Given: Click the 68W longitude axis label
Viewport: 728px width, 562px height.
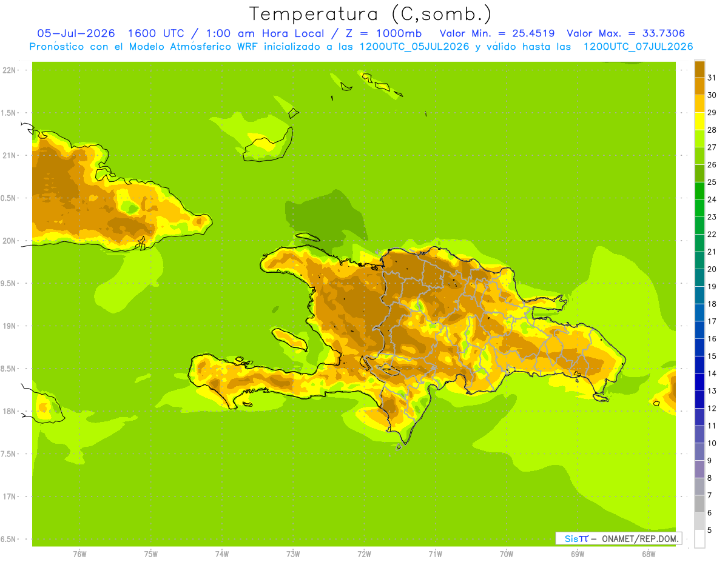Looking at the screenshot, I should point(649,554).
